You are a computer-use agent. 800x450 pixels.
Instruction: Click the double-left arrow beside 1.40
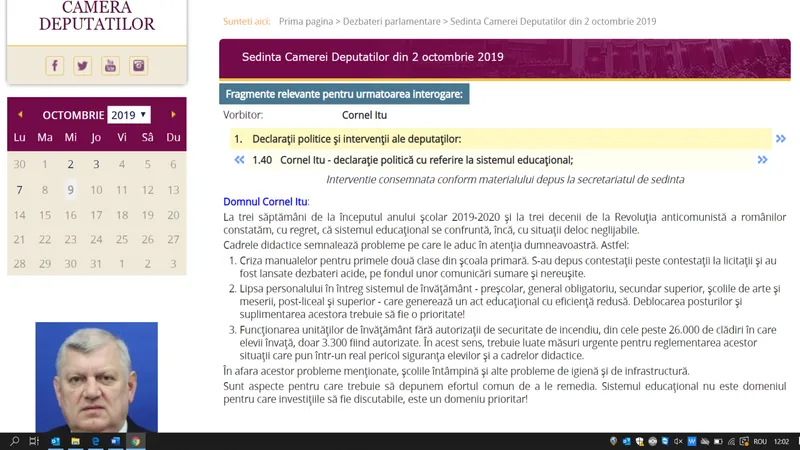(x=239, y=159)
